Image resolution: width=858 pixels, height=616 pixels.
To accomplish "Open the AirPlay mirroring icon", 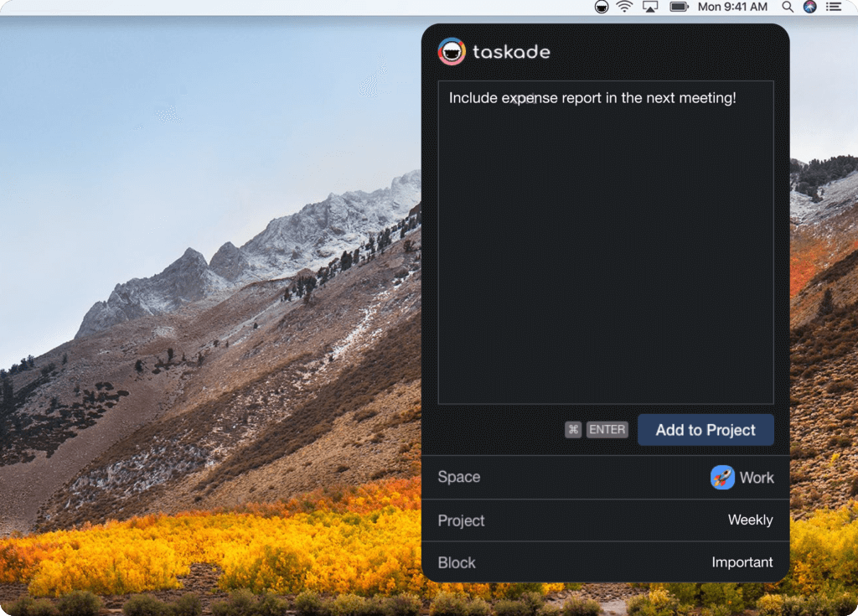I will click(x=650, y=7).
